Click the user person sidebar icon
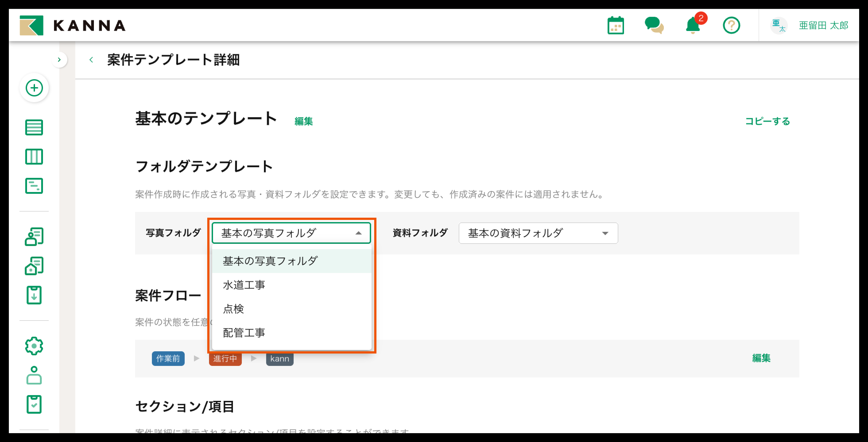The width and height of the screenshot is (868, 442). (x=34, y=375)
